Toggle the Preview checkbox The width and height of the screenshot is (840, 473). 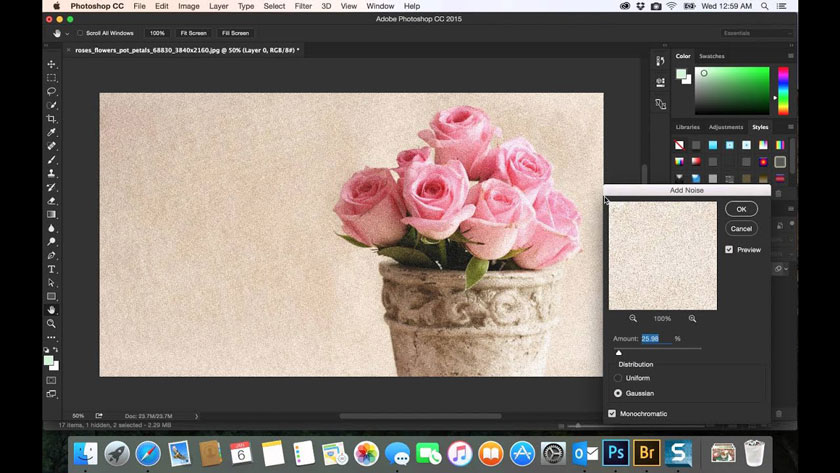pyautogui.click(x=729, y=250)
